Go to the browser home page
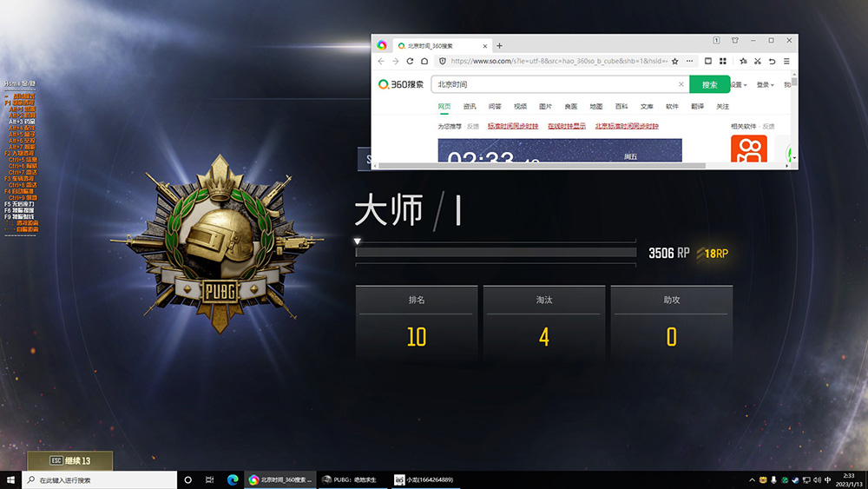The image size is (868, 489). pos(424,62)
